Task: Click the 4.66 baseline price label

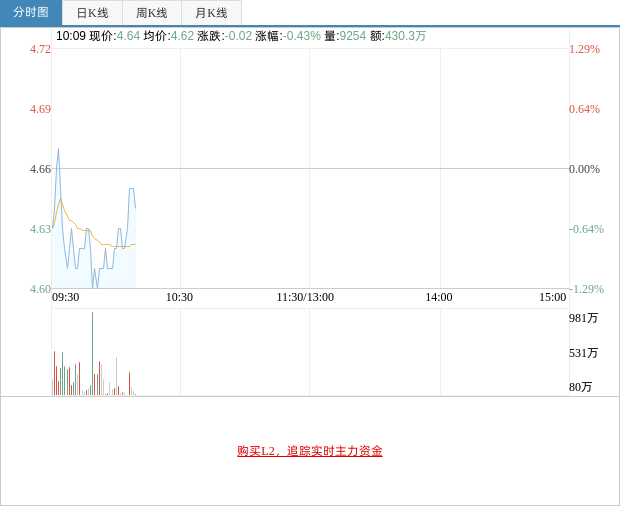Action: (x=40, y=169)
